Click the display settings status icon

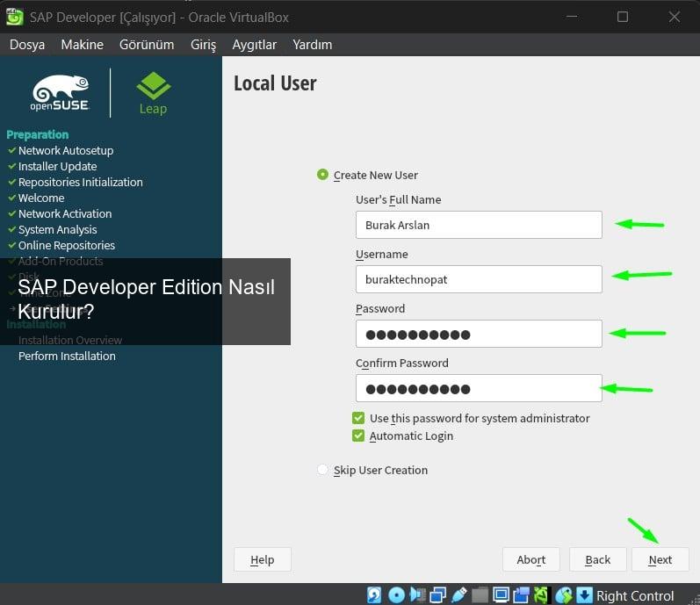[501, 595]
